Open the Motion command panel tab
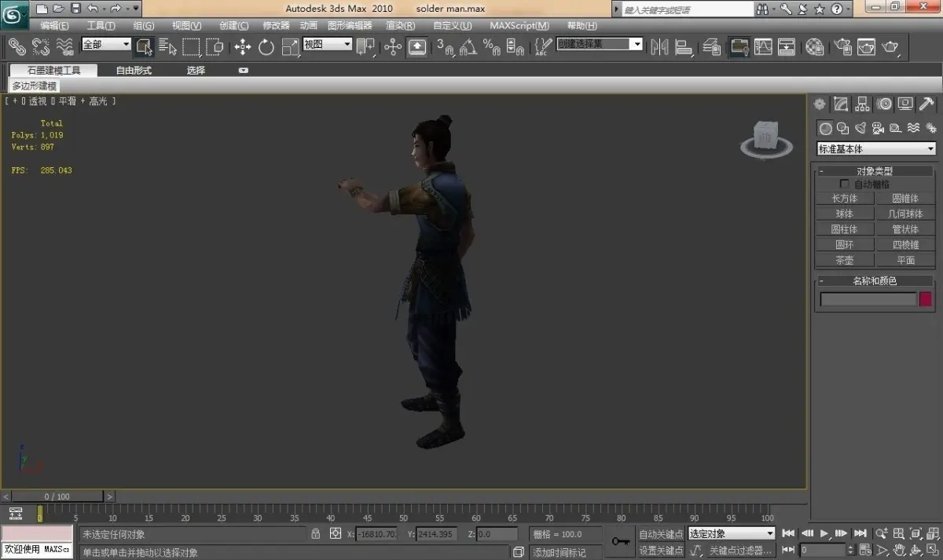This screenshot has height=560, width=943. tap(884, 104)
